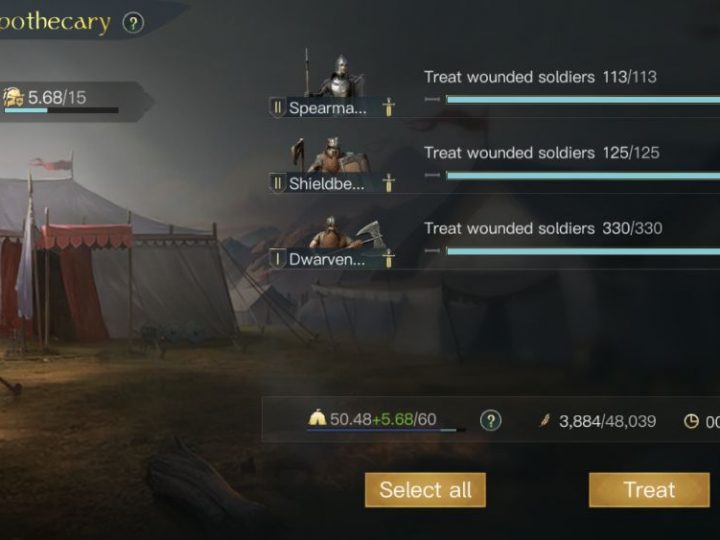Click the Shieldbearer tier II badge
The image size is (720, 540).
(x=277, y=183)
